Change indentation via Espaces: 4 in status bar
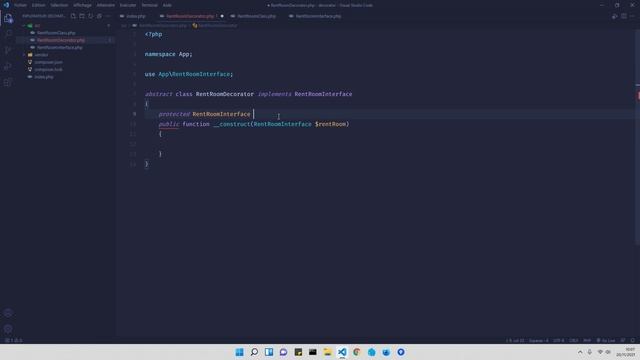640x360 pixels. [538, 340]
